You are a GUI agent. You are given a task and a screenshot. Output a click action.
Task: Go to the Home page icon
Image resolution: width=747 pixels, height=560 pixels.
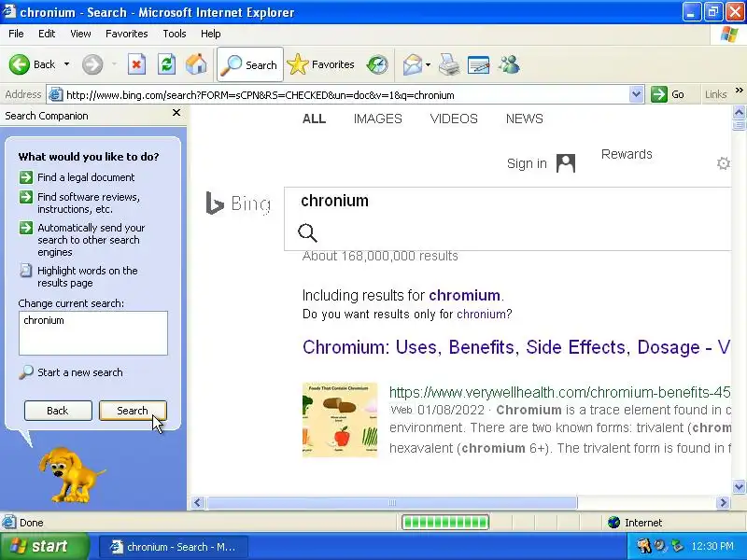(196, 64)
